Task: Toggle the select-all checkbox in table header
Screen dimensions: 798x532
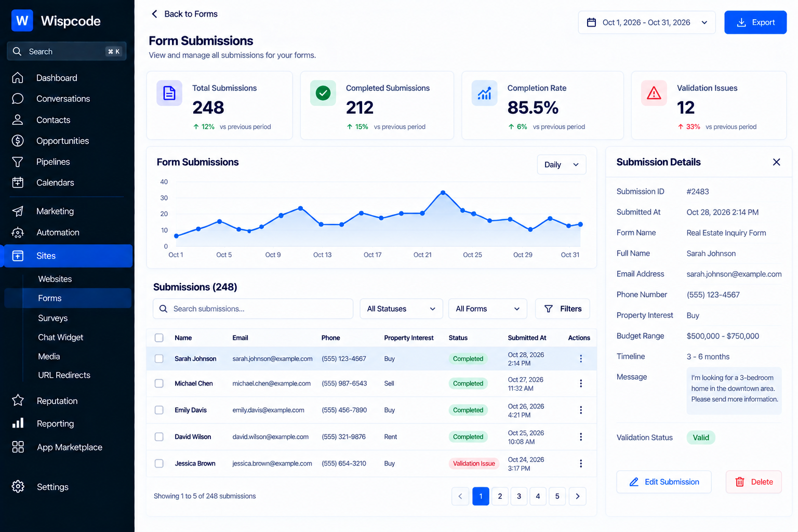Action: pyautogui.click(x=159, y=338)
